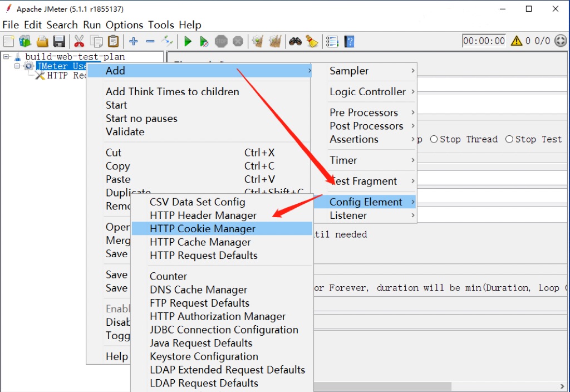This screenshot has height=392, width=570.
Task: Open the Tools menu
Action: (x=161, y=24)
